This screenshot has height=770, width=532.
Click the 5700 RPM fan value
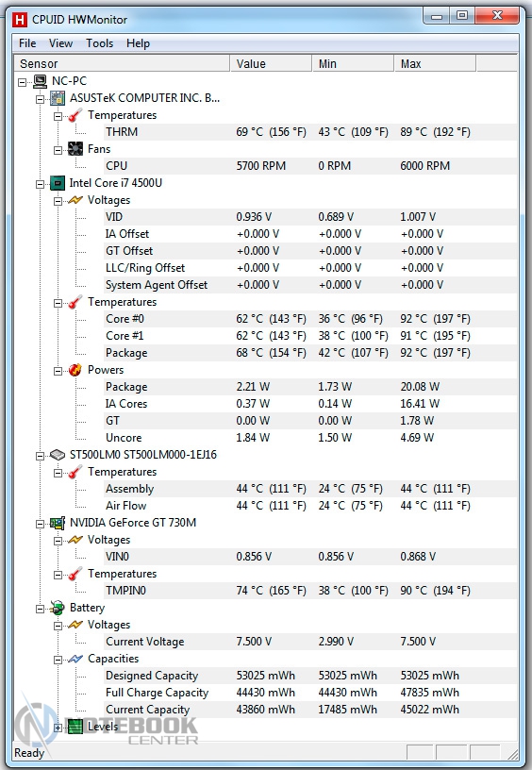(x=261, y=166)
